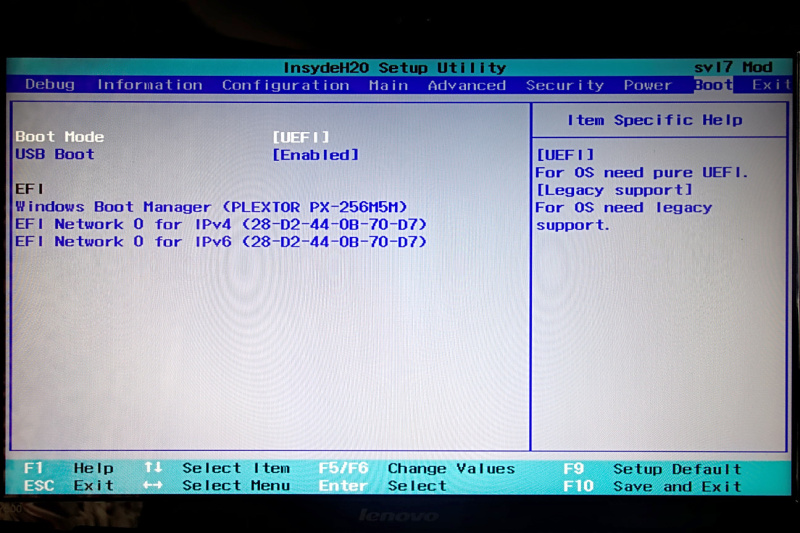Select EFI Network 0 for IPv4 entry
This screenshot has height=533, width=800.
(x=220, y=224)
